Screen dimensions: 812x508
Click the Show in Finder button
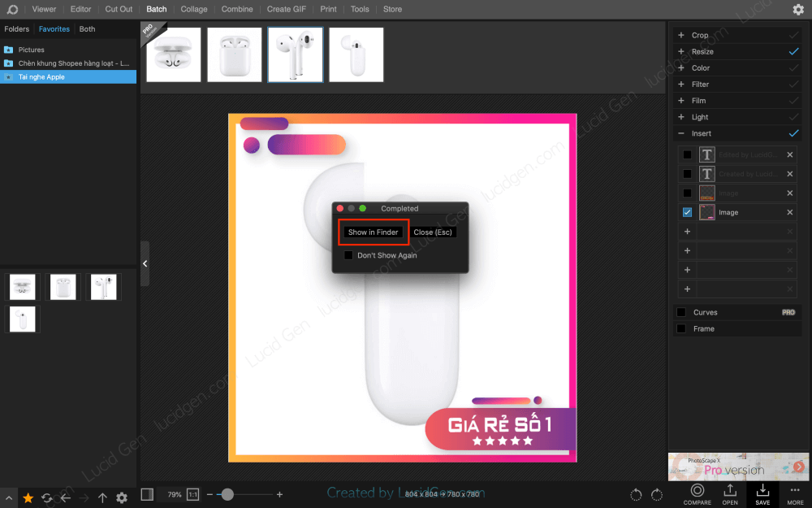point(373,232)
